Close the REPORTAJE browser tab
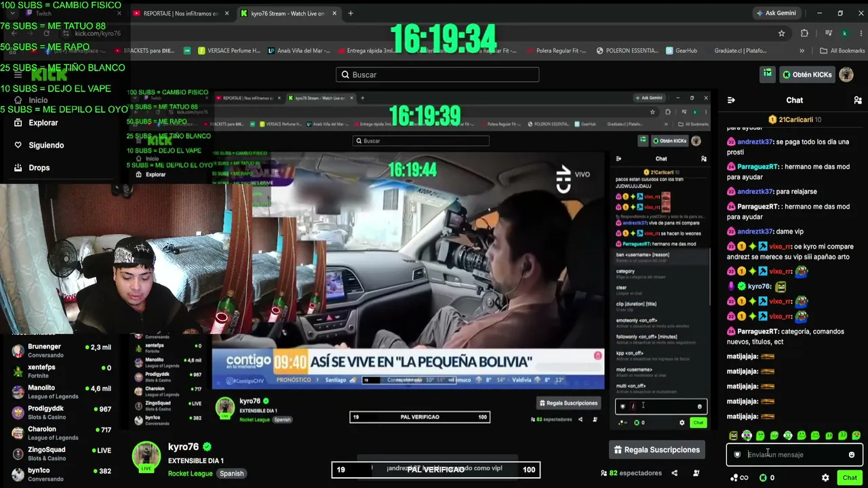This screenshot has height=488, width=868. [x=226, y=13]
